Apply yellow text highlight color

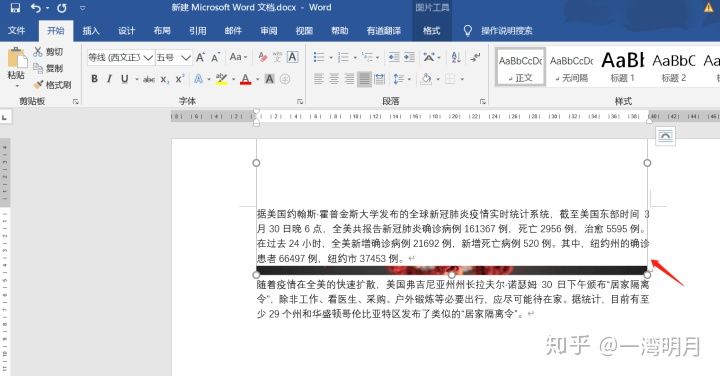(221, 79)
